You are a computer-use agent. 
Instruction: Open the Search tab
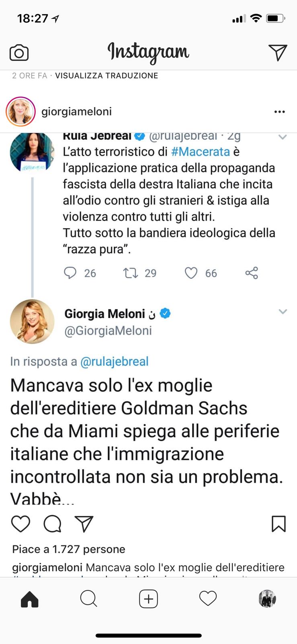(88, 599)
